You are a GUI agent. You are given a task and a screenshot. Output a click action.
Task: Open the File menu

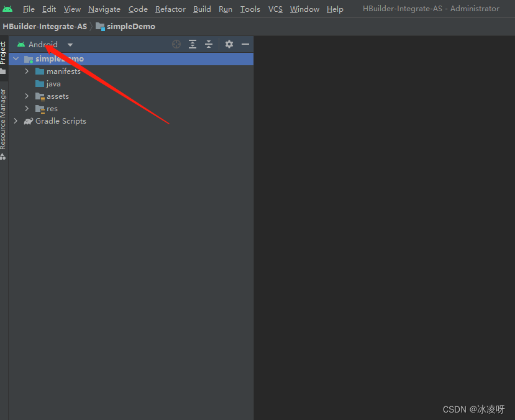(x=29, y=9)
